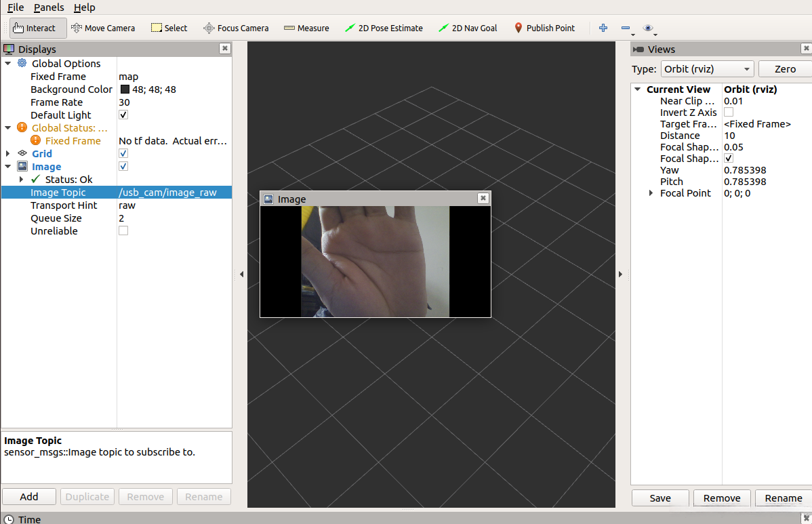Select the Interact tool
This screenshot has width=812, height=524.
(x=38, y=28)
